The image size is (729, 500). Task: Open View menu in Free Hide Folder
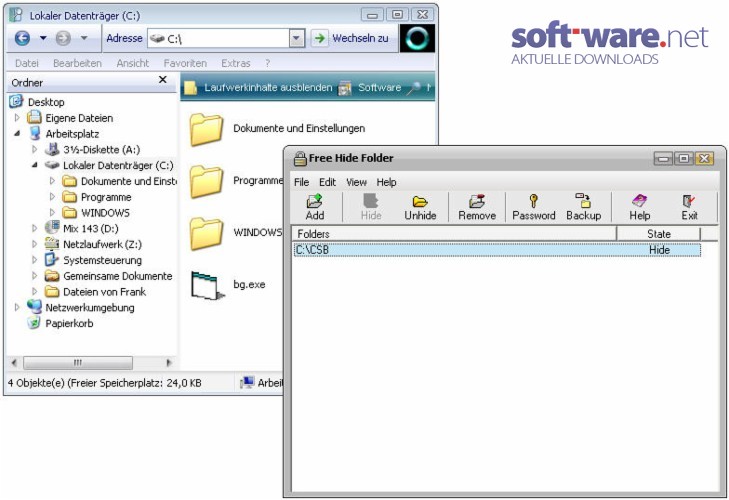click(356, 182)
